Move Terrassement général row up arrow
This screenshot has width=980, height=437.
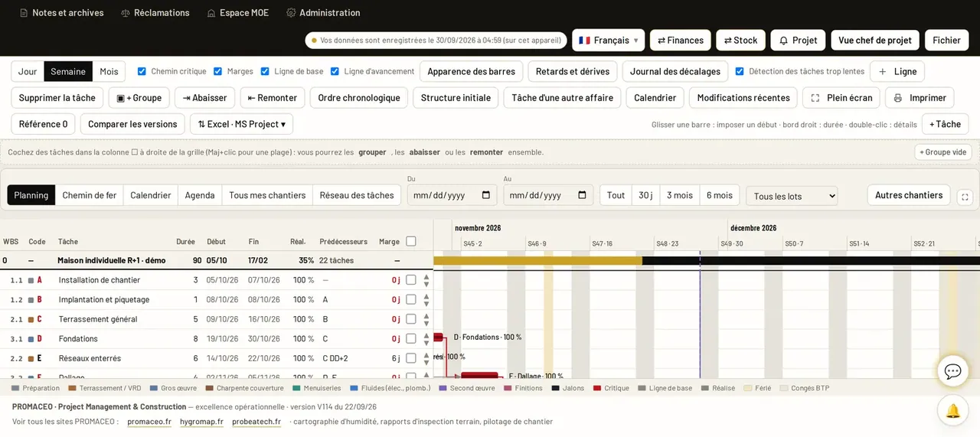426,315
